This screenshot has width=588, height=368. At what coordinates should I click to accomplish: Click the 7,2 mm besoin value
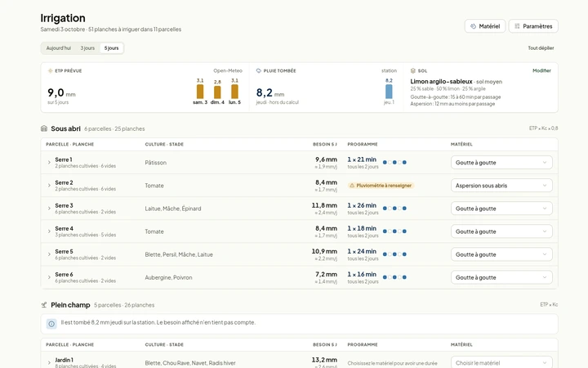(x=326, y=275)
